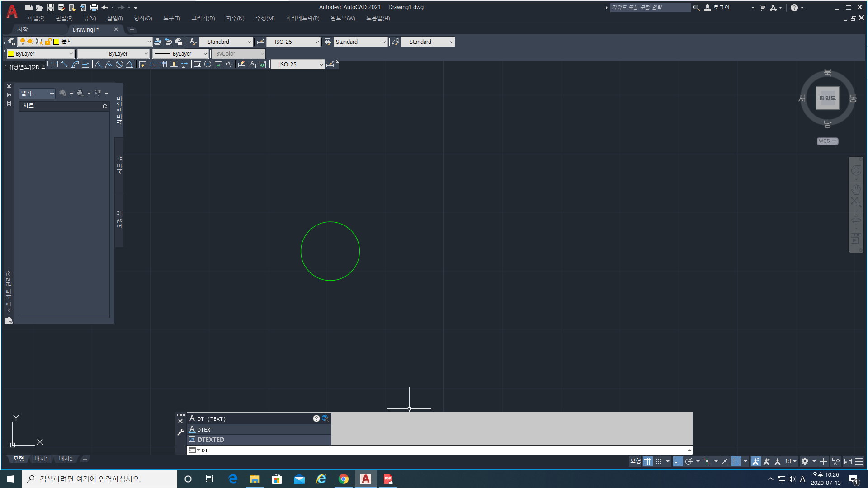Open the 그리기(D) menu

[203, 18]
